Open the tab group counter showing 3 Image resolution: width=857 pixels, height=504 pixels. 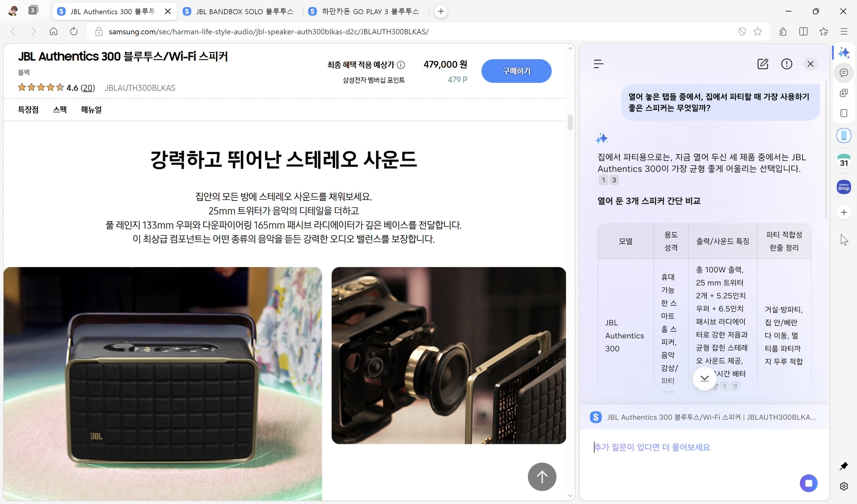click(33, 10)
